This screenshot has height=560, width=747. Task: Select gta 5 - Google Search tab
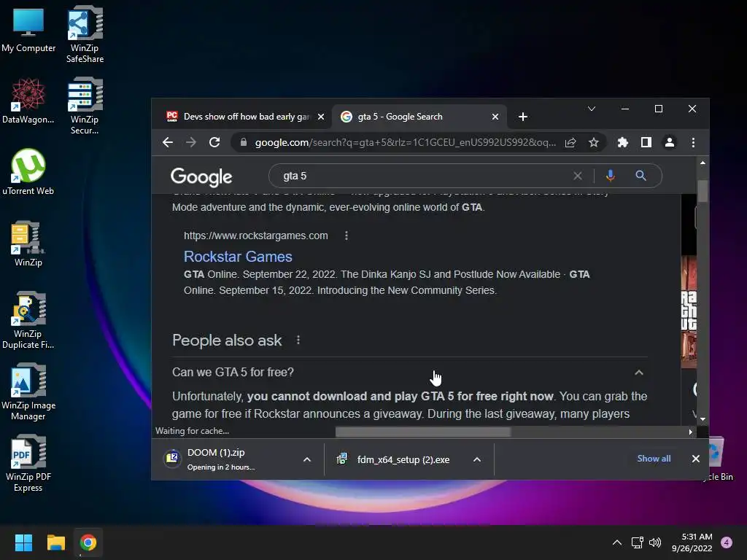(419, 117)
